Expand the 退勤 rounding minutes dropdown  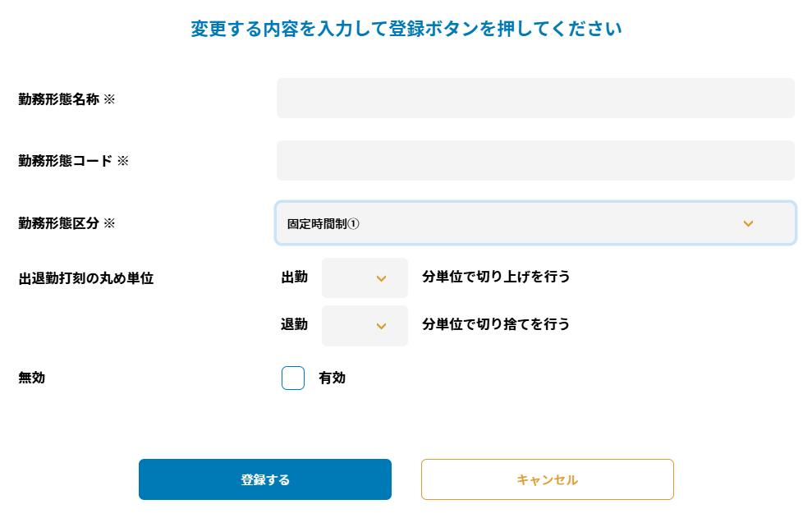click(x=365, y=326)
